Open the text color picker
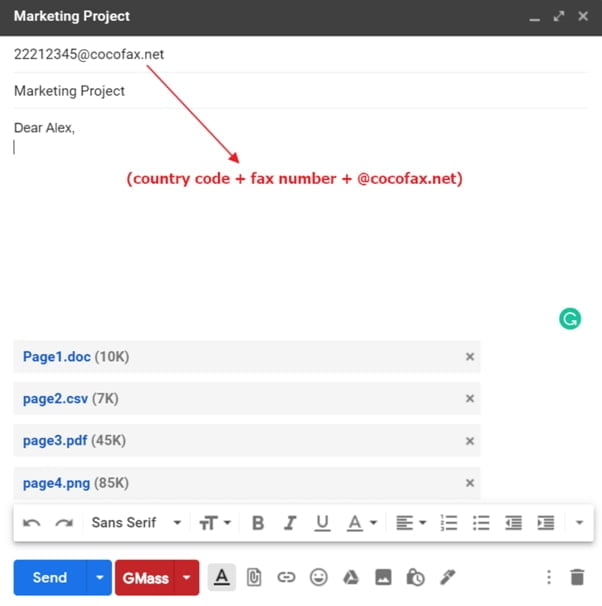Viewport: 602px width, 606px height. [x=360, y=522]
